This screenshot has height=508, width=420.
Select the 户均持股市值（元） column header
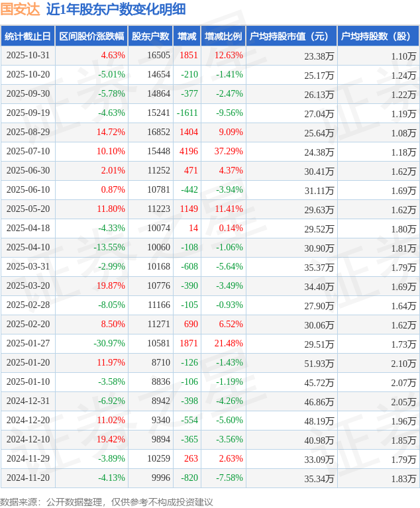(x=291, y=36)
